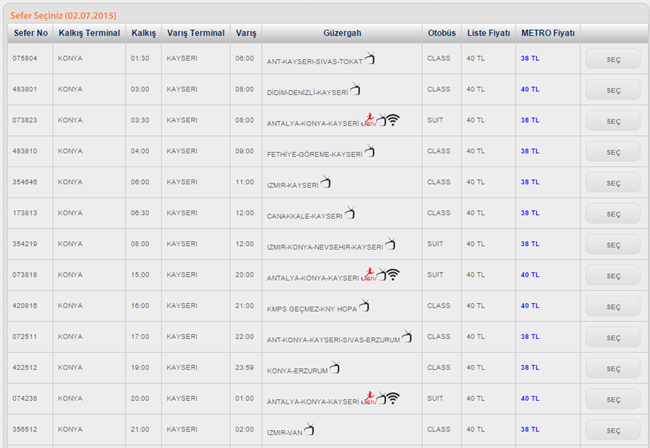Click SUIT bus type in trip 354219 row
The image size is (650, 448).
tap(435, 244)
